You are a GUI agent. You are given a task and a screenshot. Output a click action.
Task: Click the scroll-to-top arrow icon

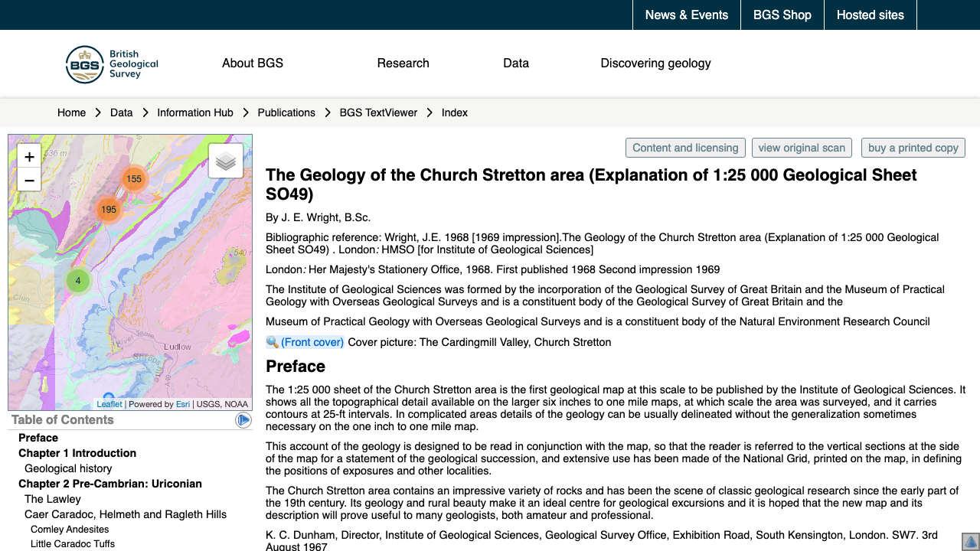pos(970,541)
